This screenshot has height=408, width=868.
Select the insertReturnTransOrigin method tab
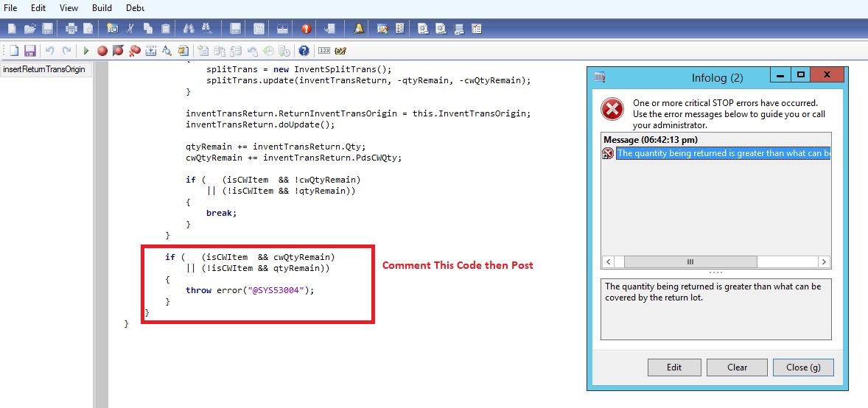pyautogui.click(x=44, y=70)
